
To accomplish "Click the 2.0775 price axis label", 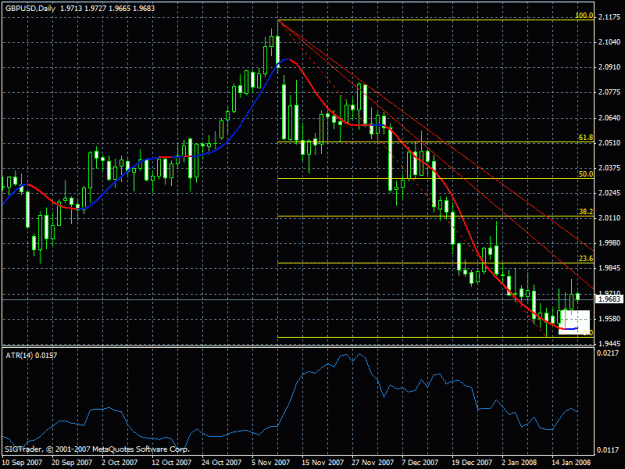I will 609,92.
